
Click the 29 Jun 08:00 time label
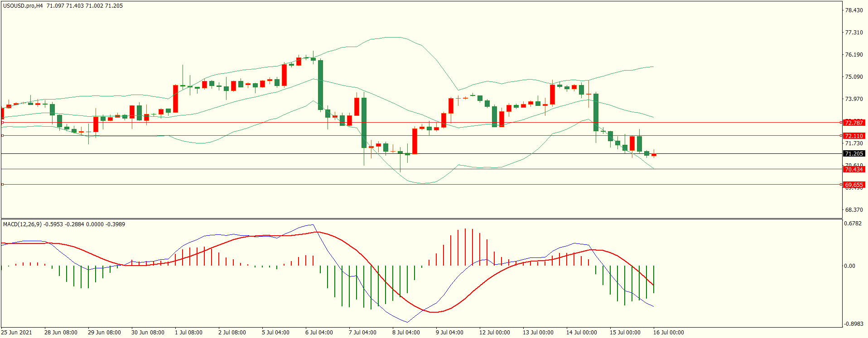click(104, 333)
